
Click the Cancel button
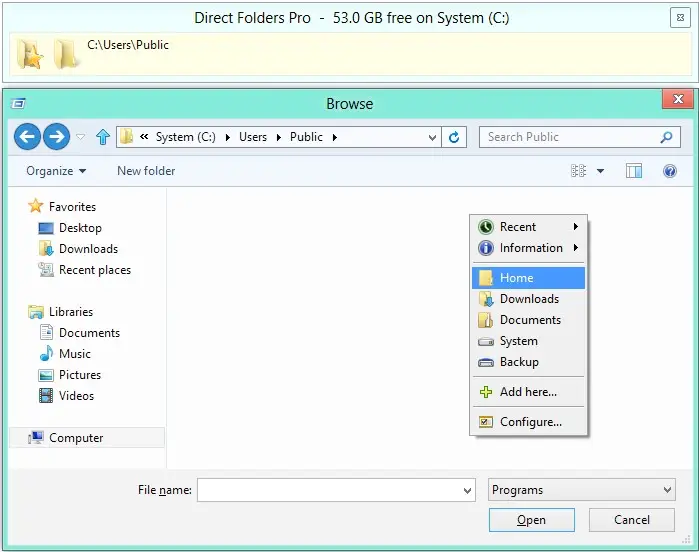pos(631,520)
